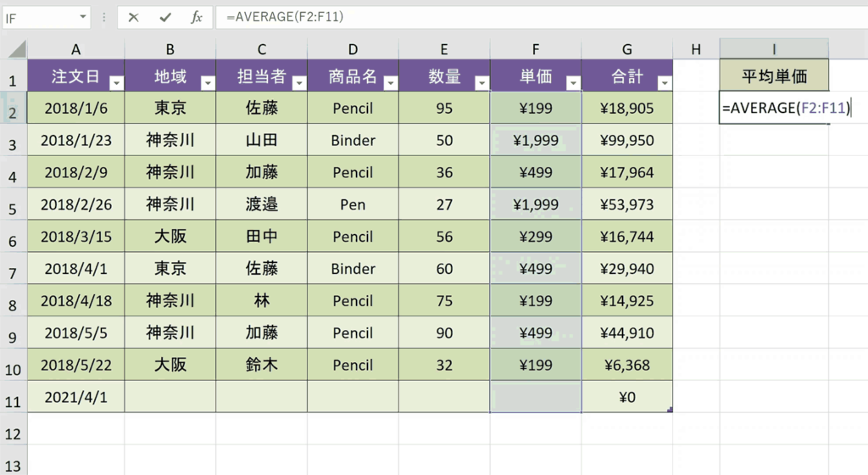This screenshot has width=868, height=475.
Task: Show the 商品名 filter menu
Action: point(391,83)
